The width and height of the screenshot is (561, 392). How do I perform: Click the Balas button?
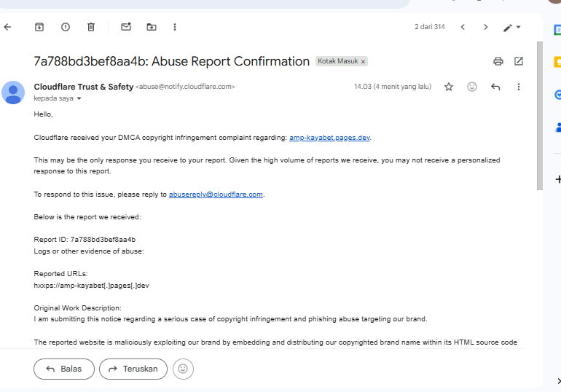63,369
